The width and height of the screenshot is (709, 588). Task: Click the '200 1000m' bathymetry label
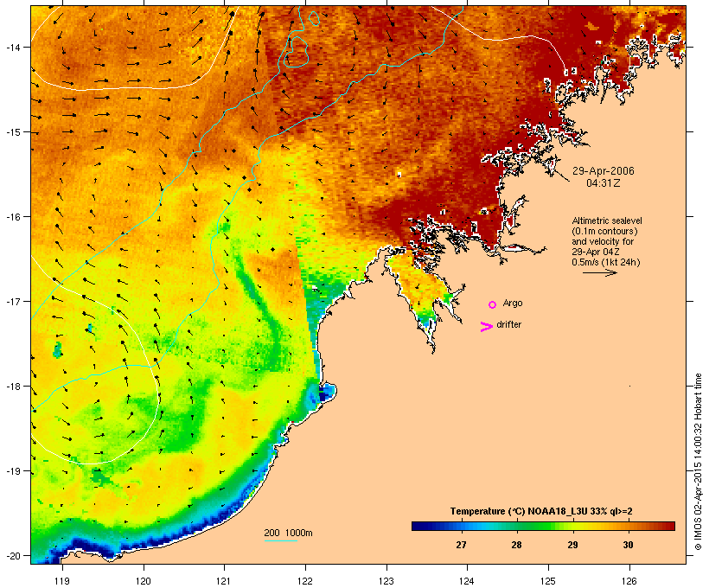pyautogui.click(x=288, y=533)
